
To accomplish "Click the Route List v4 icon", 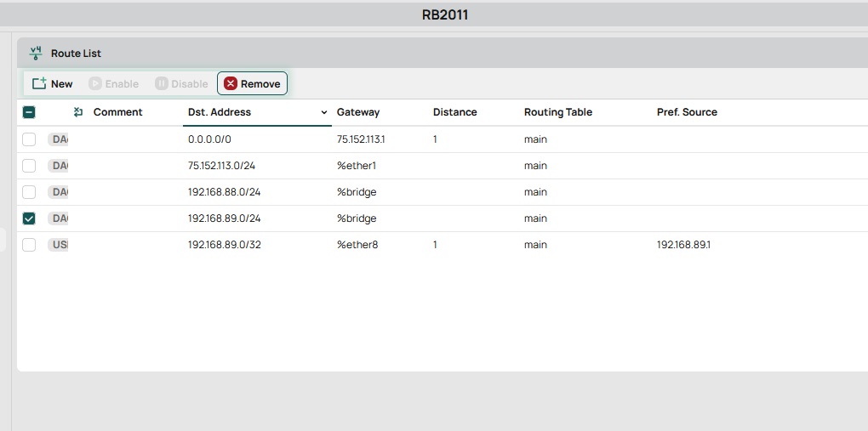I will coord(36,53).
